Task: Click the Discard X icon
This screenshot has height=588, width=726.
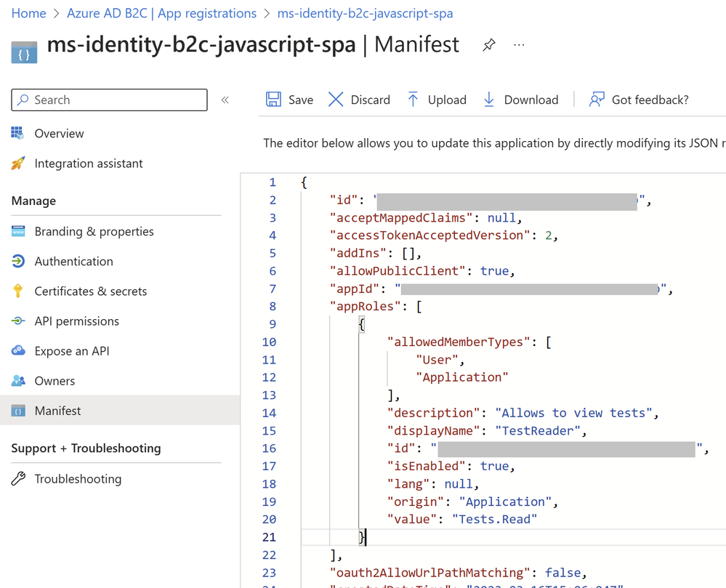Action: 336,100
